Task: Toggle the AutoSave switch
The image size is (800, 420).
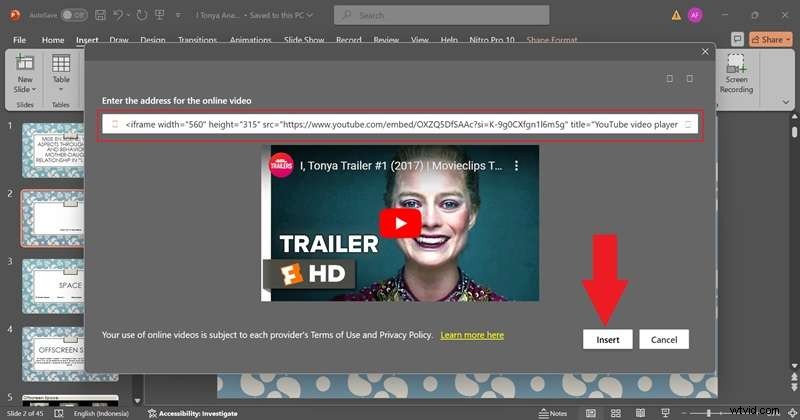Action: pos(74,15)
